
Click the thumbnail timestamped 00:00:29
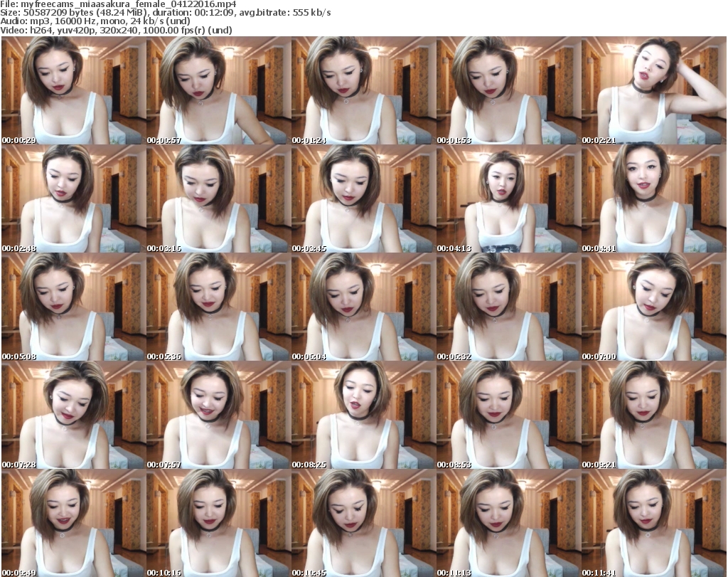pos(73,91)
